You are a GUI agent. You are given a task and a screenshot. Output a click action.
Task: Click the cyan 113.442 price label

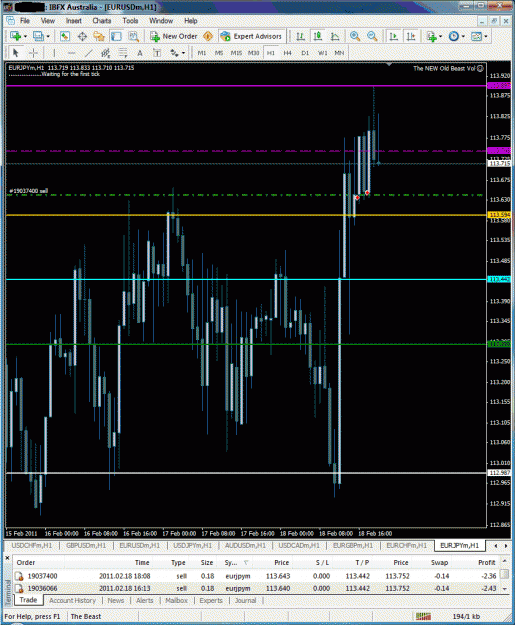[x=499, y=279]
